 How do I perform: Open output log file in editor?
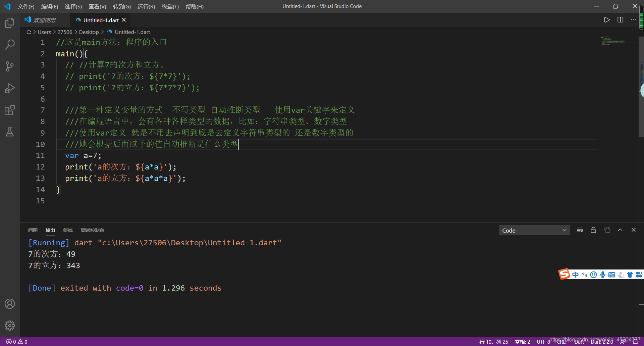click(x=607, y=230)
